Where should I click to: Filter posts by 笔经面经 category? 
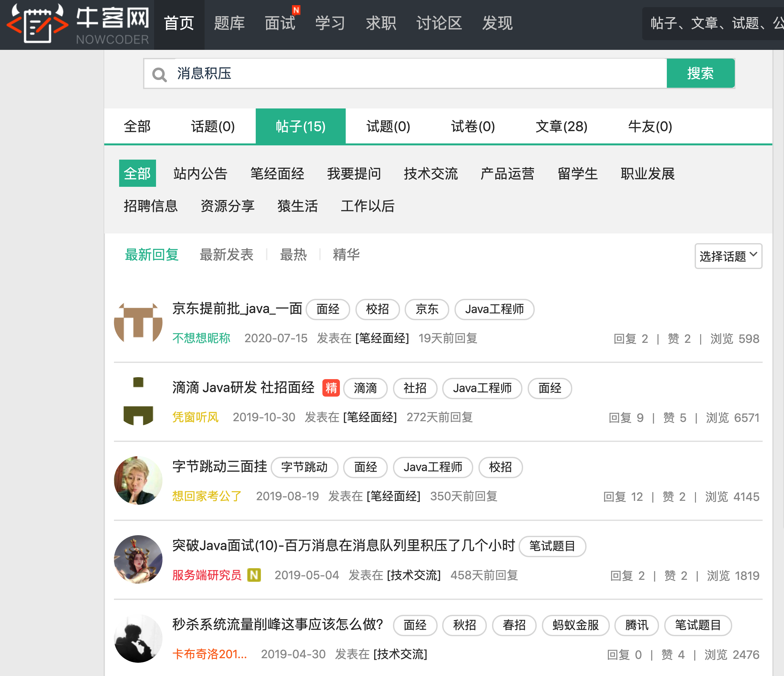(x=277, y=174)
